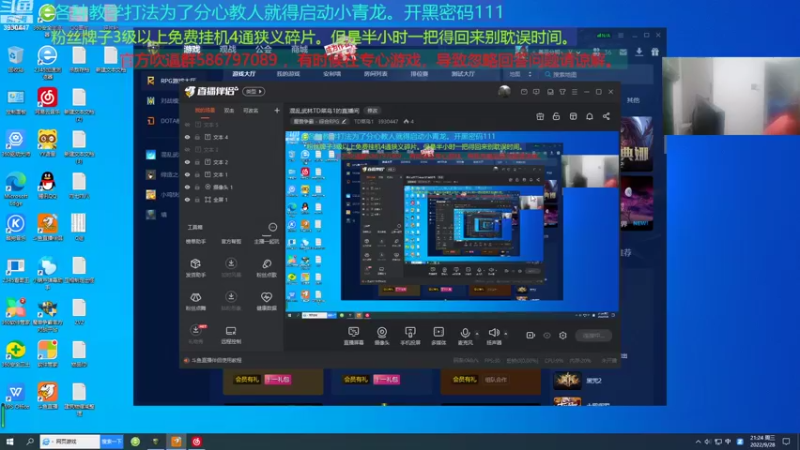This screenshot has width=800, height=450.
Task: Click the share icon above preview
Action: pyautogui.click(x=606, y=116)
